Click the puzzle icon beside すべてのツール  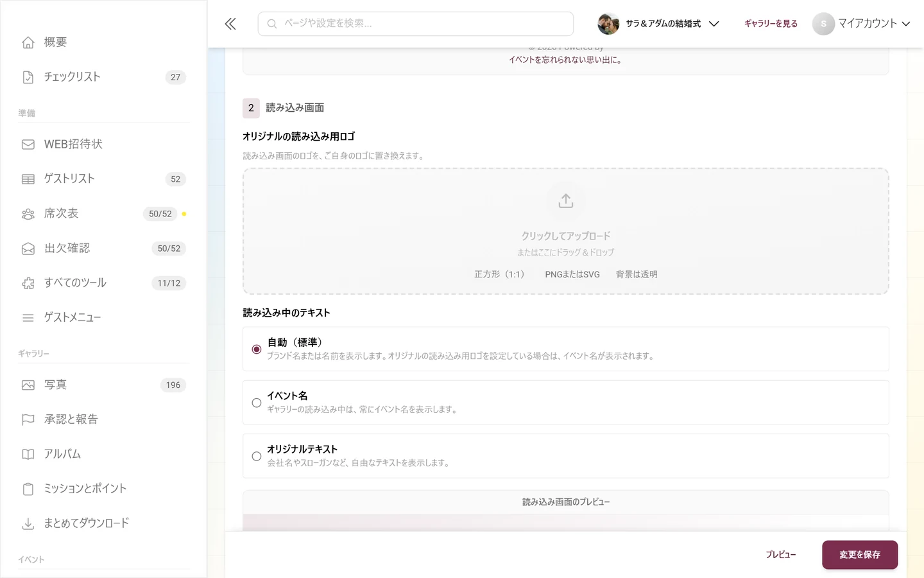click(x=28, y=283)
